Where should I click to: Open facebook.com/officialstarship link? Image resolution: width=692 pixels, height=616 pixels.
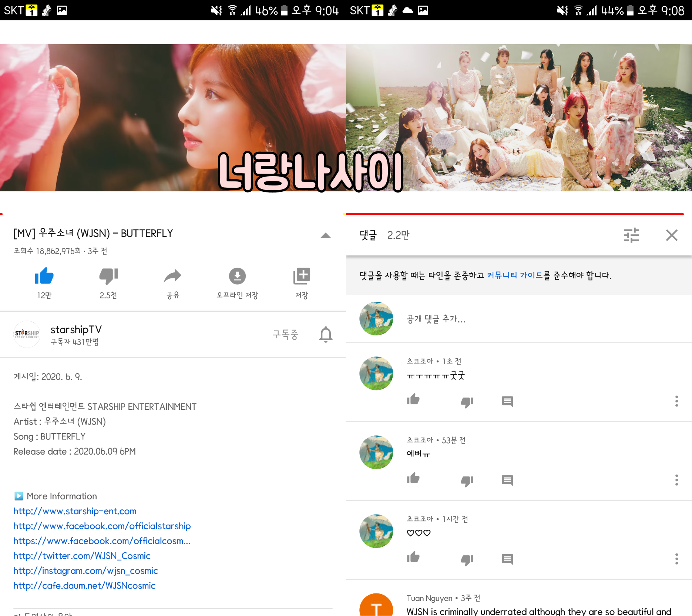point(102,526)
